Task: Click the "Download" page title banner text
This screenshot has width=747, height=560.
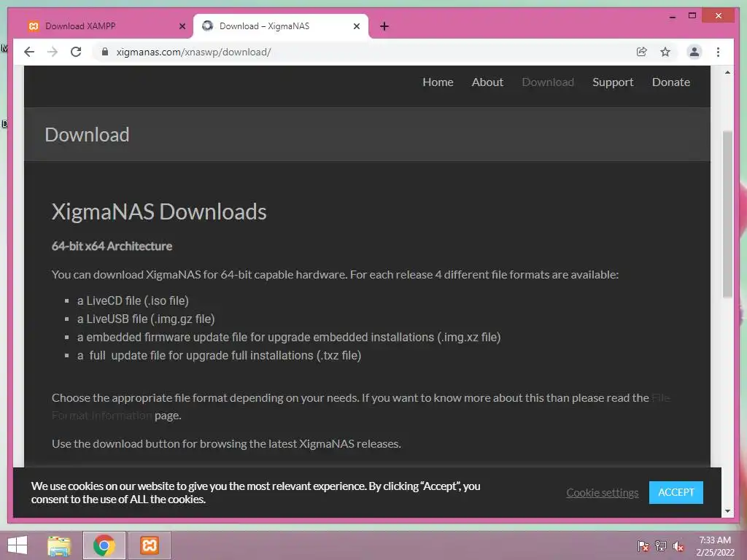Action: pyautogui.click(x=88, y=135)
